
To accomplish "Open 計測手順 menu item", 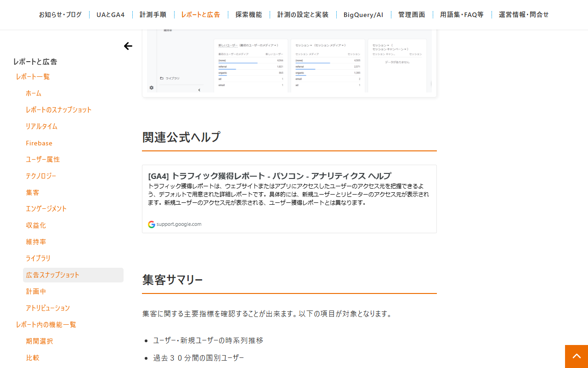I will click(x=153, y=15).
